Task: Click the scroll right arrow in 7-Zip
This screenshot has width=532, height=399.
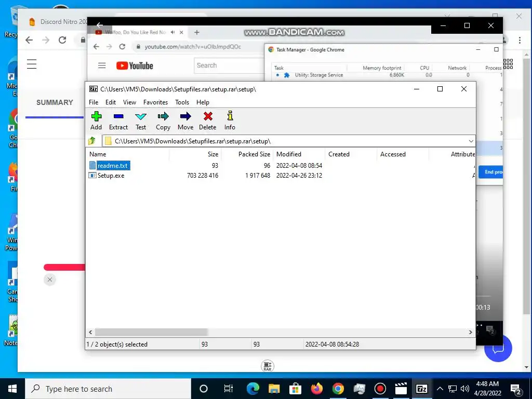Action: 470,332
